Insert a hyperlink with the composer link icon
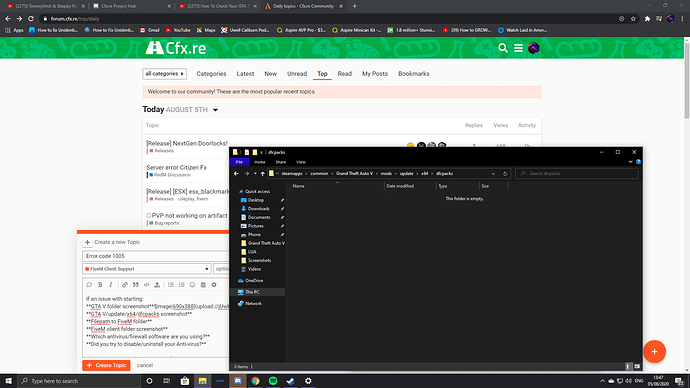This screenshot has height=388, width=690. click(125, 285)
